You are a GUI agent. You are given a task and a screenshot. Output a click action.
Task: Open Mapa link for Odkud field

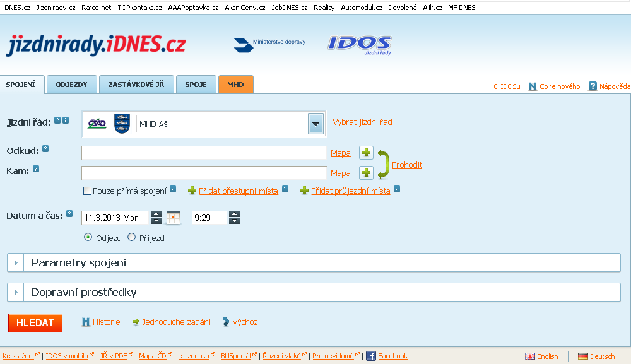tap(341, 153)
